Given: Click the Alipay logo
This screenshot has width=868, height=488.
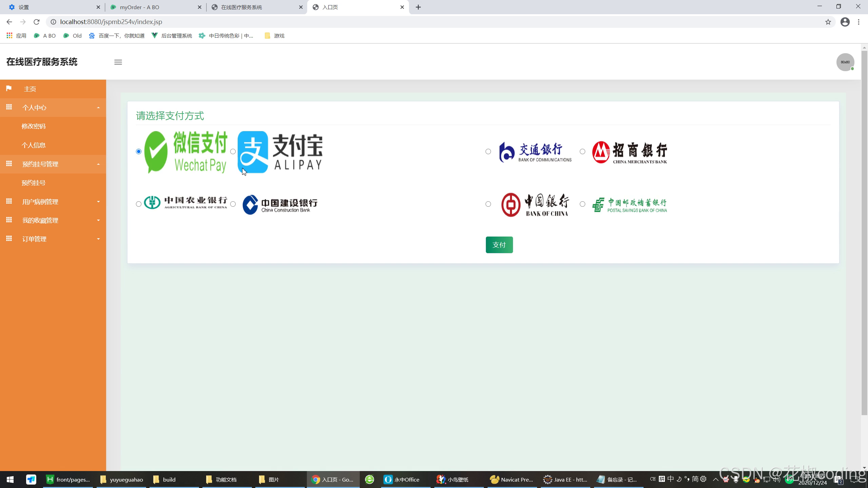Looking at the screenshot, I should 279,152.
